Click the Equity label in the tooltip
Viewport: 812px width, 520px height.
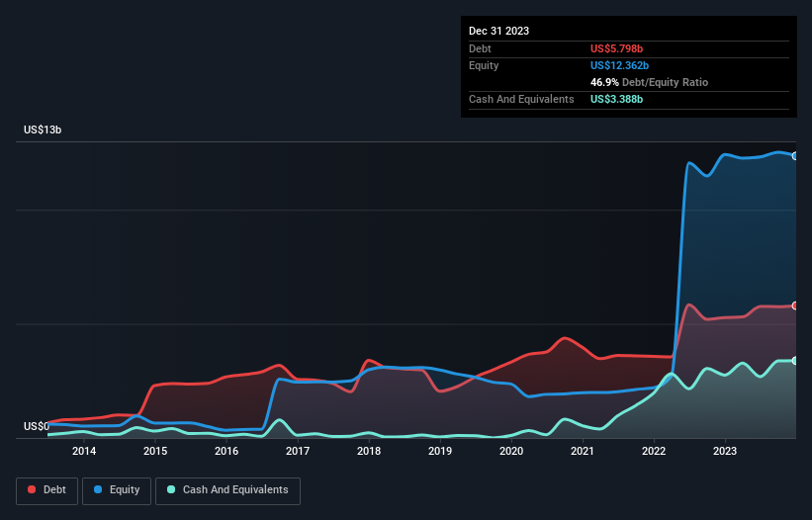click(x=484, y=65)
